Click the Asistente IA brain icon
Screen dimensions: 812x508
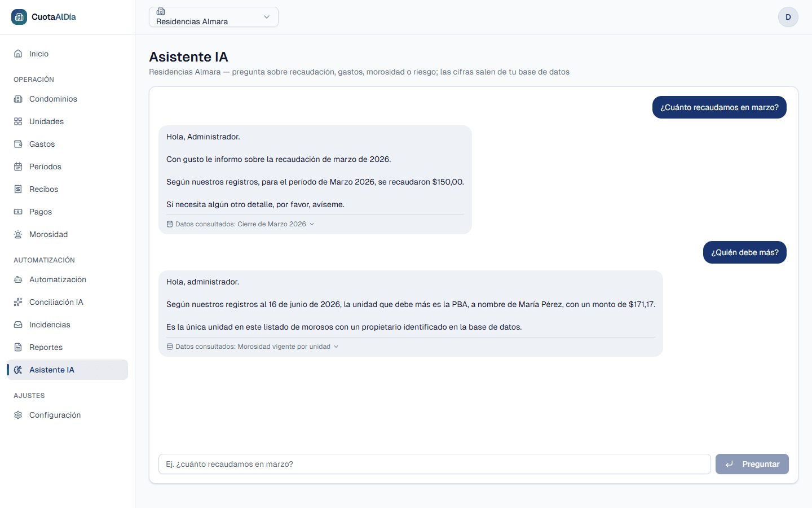click(x=18, y=370)
